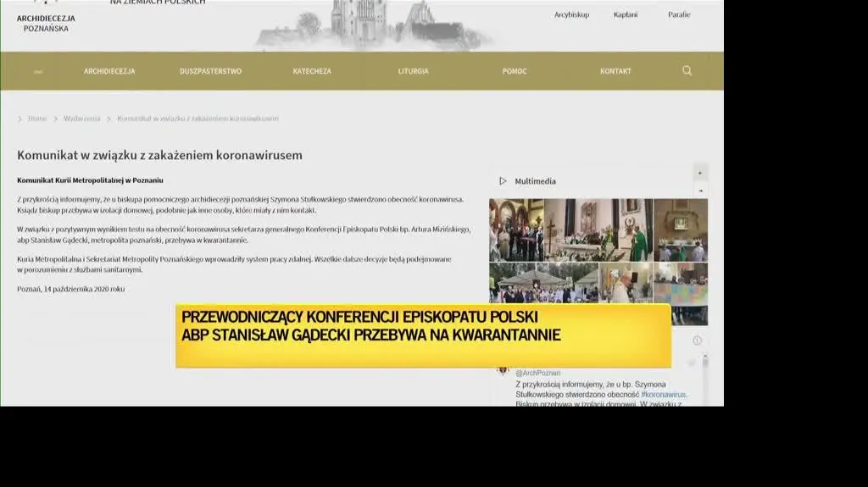Click the Home breadcrumb
Screen dimensions: 868x487
pyautogui.click(x=37, y=119)
